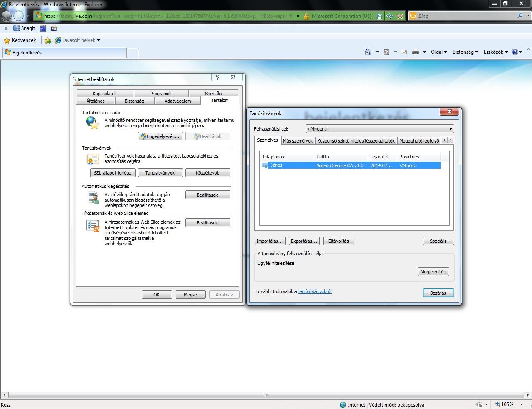This screenshot has height=409, width=532.
Task: Click the Engedélyezés... button
Action: [160, 136]
